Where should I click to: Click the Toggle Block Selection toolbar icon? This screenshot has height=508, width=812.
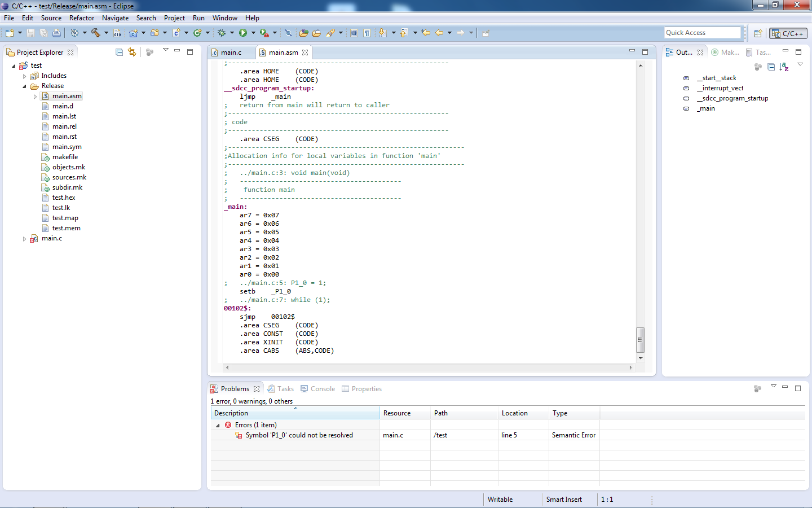(354, 33)
